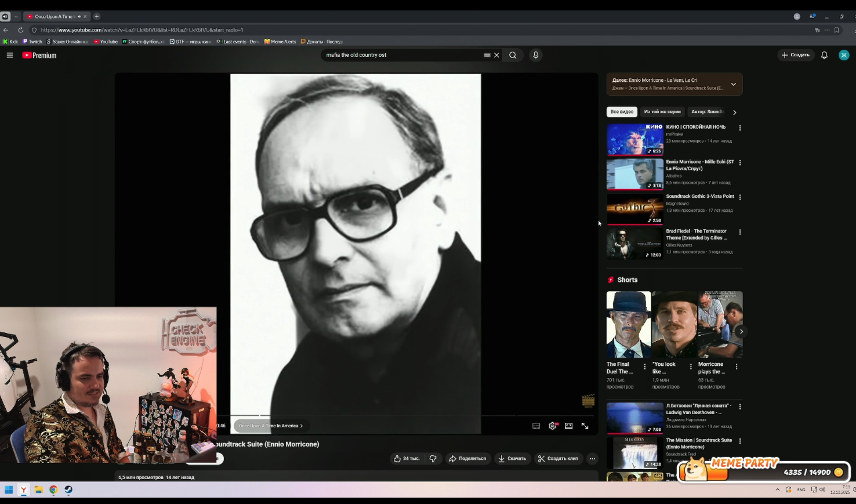Open more actions menu under video
This screenshot has width=856, height=504.
(x=592, y=458)
